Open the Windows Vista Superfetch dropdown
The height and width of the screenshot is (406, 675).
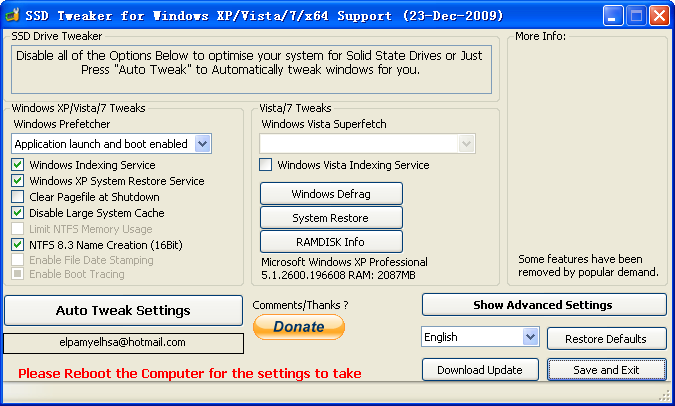466,144
